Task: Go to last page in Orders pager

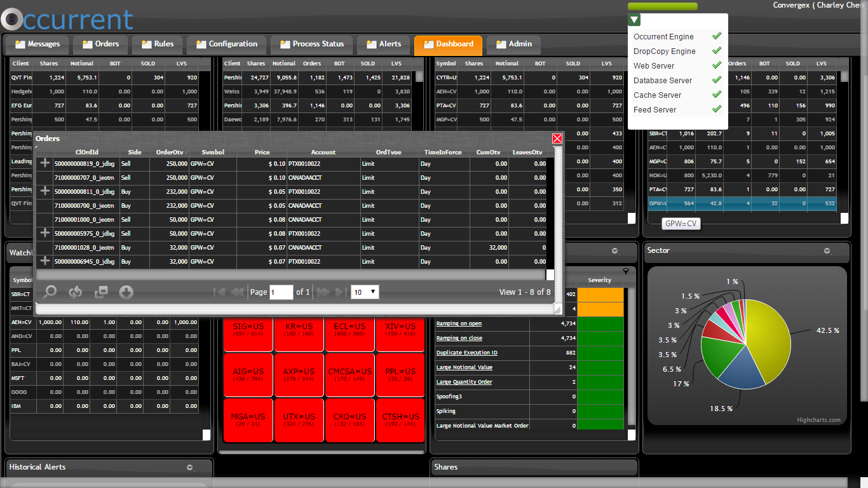Action: pos(341,292)
